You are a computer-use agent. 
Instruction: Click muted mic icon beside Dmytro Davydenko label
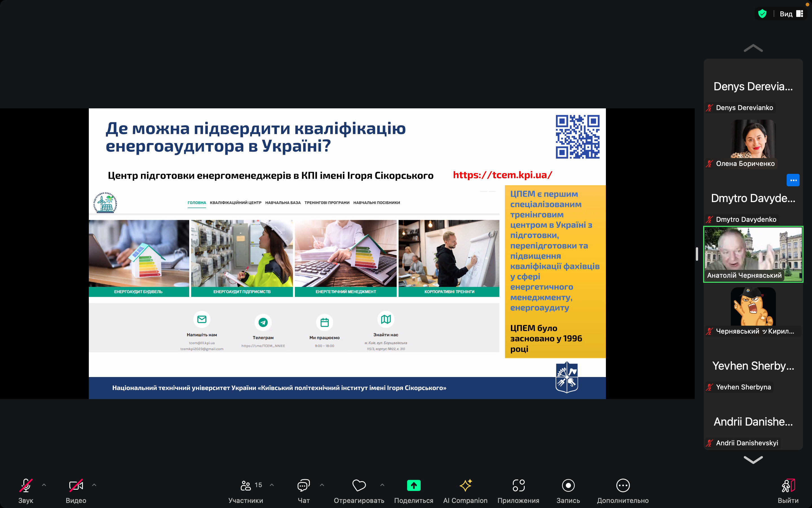click(709, 219)
